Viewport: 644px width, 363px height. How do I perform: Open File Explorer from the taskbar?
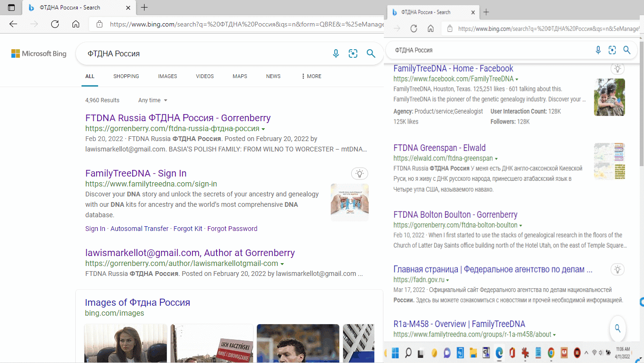point(473,353)
